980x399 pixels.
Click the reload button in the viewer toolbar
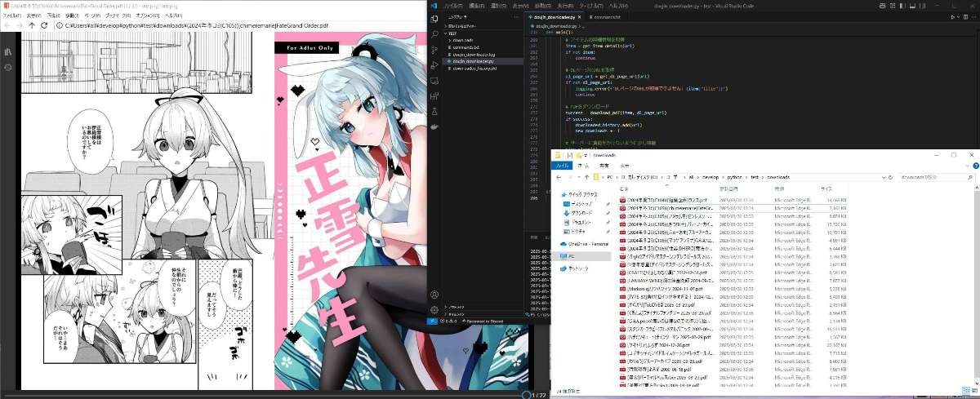pos(44,25)
